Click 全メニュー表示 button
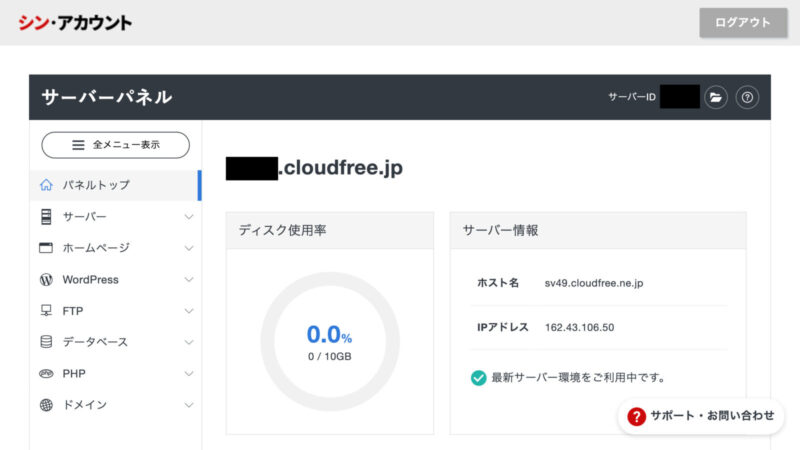800x450 pixels. (115, 145)
